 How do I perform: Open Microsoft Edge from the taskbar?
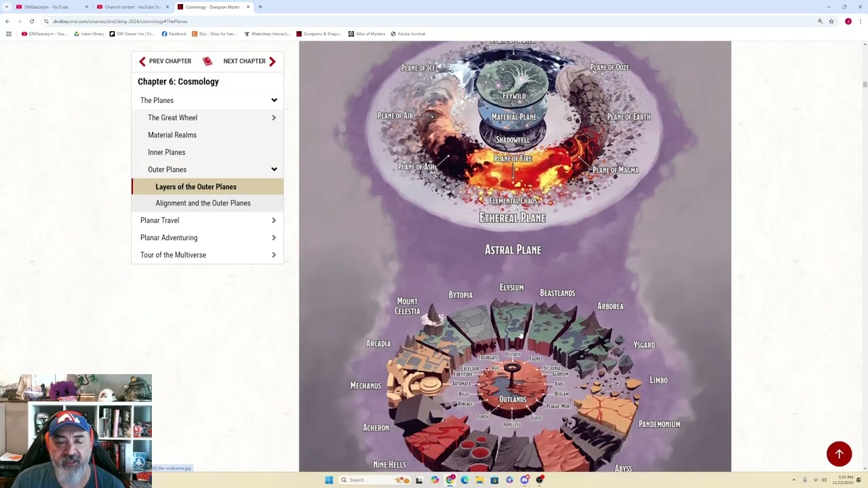(x=465, y=480)
